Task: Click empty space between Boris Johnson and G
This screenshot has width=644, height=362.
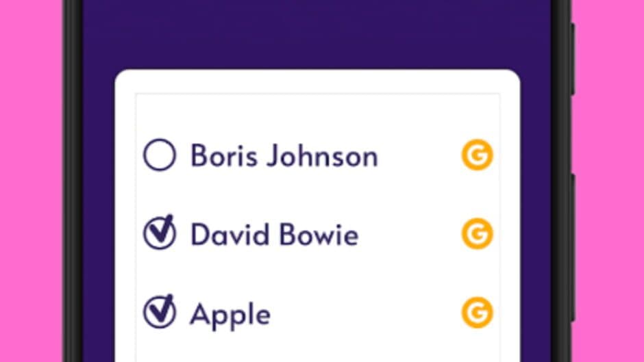Action: [x=419, y=155]
